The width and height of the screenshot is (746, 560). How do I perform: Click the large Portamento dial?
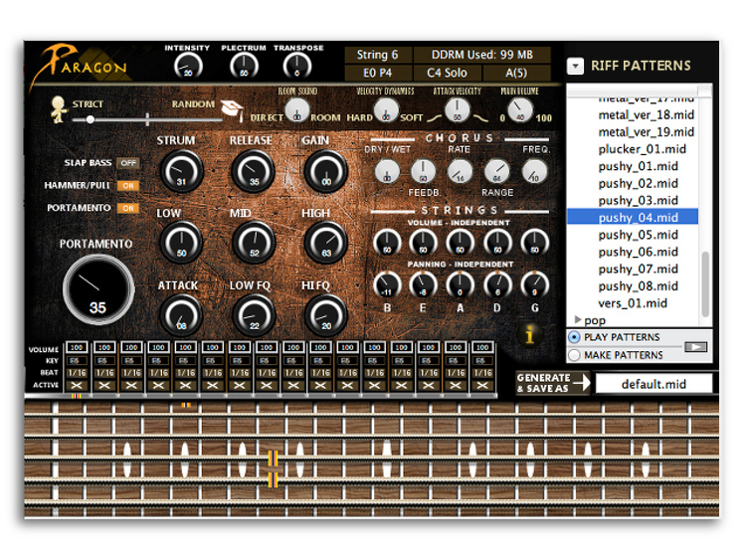coord(98,289)
